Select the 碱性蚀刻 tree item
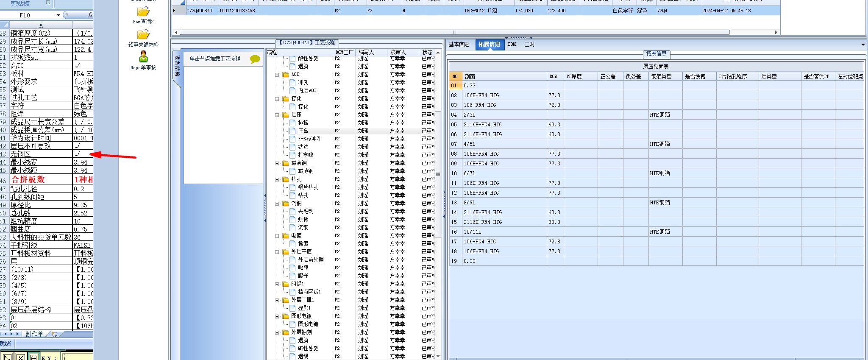 [308, 349]
